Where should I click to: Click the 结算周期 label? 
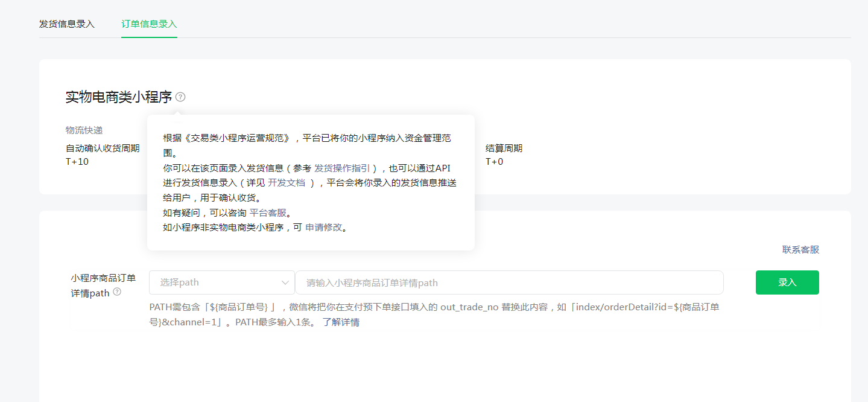[x=504, y=148]
